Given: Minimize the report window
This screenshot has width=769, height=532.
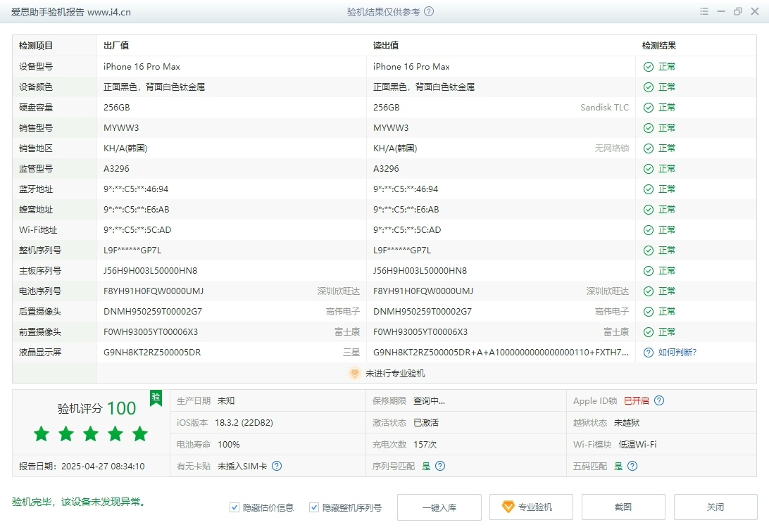Looking at the screenshot, I should [721, 11].
